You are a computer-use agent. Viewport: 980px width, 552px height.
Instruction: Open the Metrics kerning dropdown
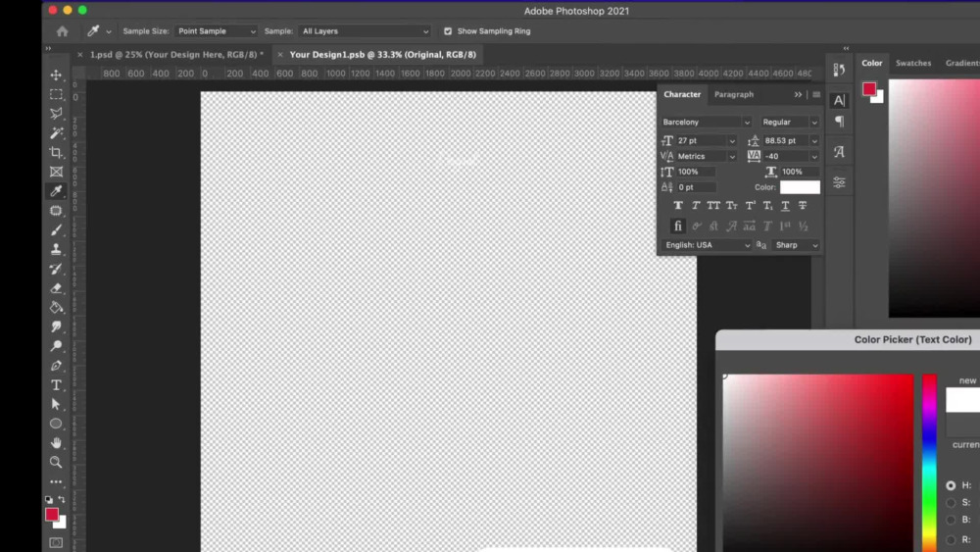coord(707,156)
